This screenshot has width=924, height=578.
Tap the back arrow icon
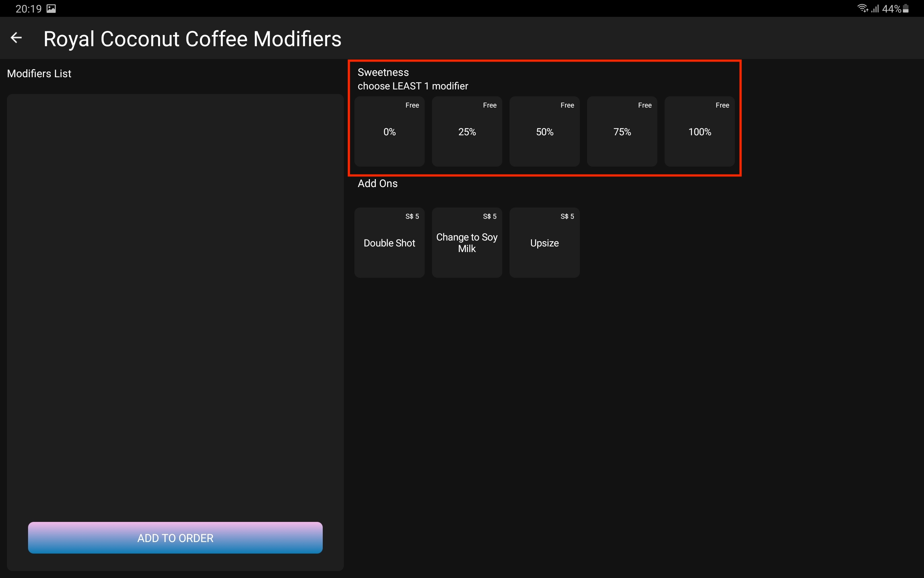16,38
